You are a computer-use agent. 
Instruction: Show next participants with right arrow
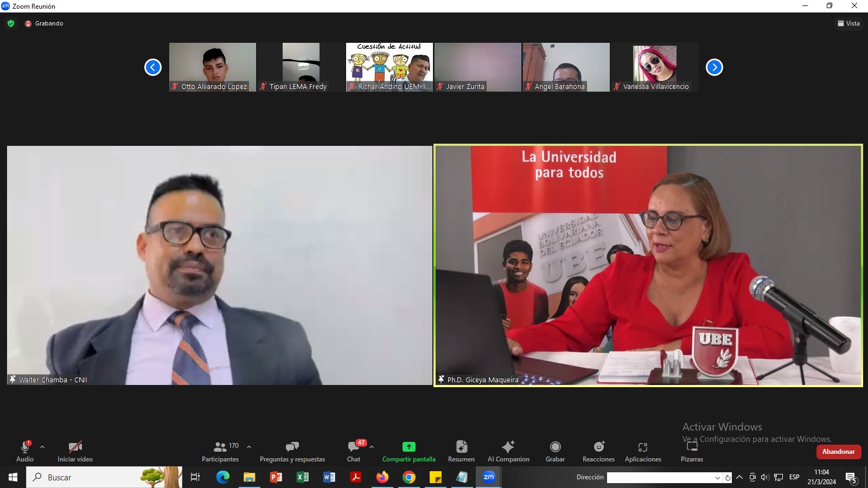tap(714, 67)
